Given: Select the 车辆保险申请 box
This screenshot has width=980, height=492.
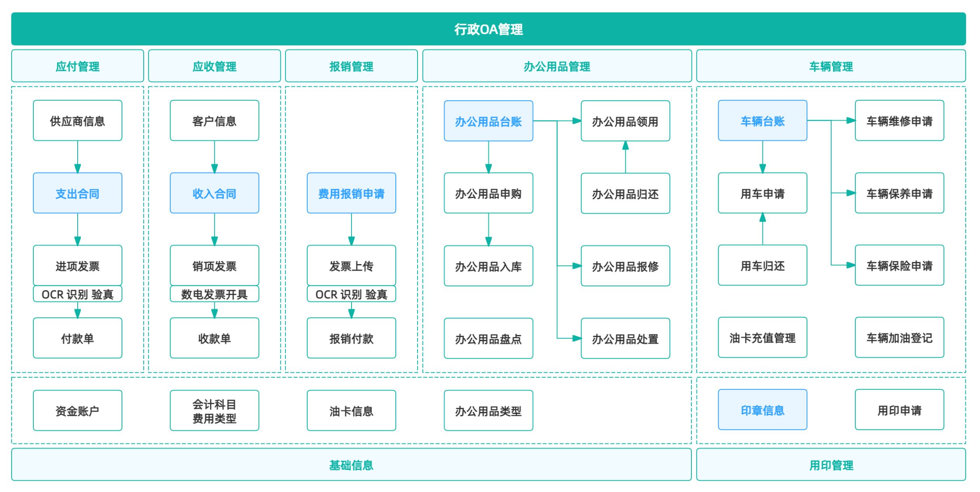Looking at the screenshot, I should click(x=899, y=265).
